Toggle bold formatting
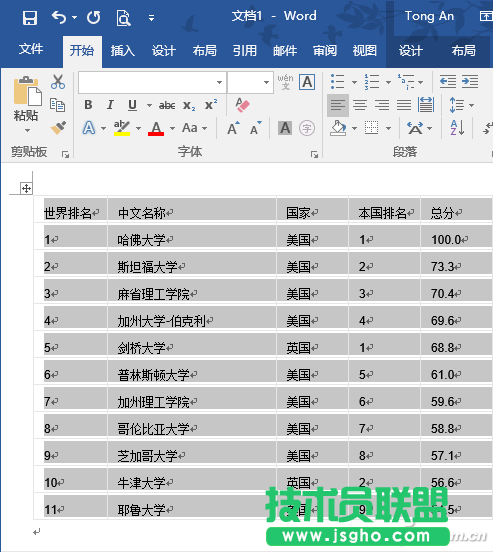 click(88, 105)
